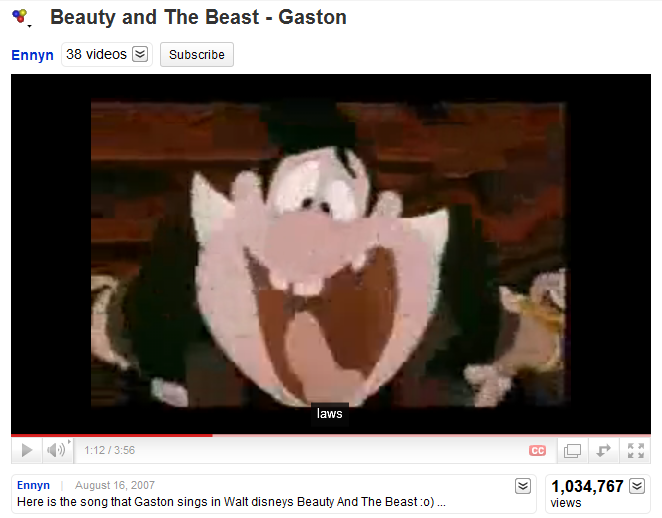Click the August 16, 2007 upload date
The height and width of the screenshot is (518, 662).
point(115,485)
